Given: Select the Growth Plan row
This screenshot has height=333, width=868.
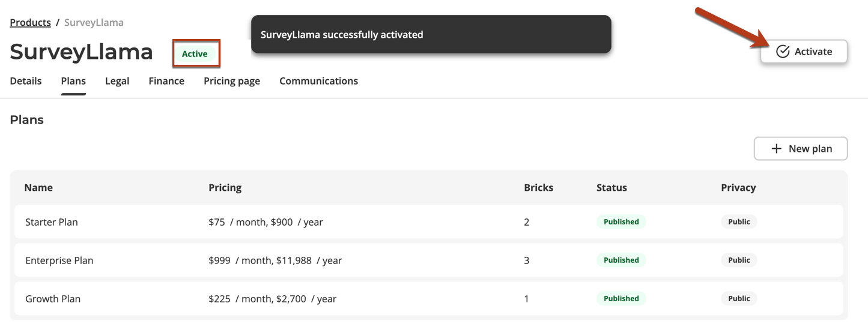Looking at the screenshot, I should [53, 299].
